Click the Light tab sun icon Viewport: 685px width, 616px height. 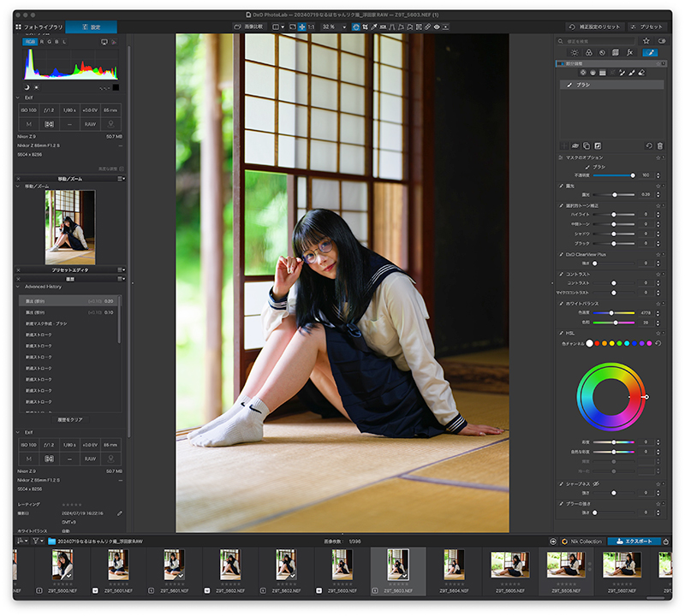(x=575, y=52)
